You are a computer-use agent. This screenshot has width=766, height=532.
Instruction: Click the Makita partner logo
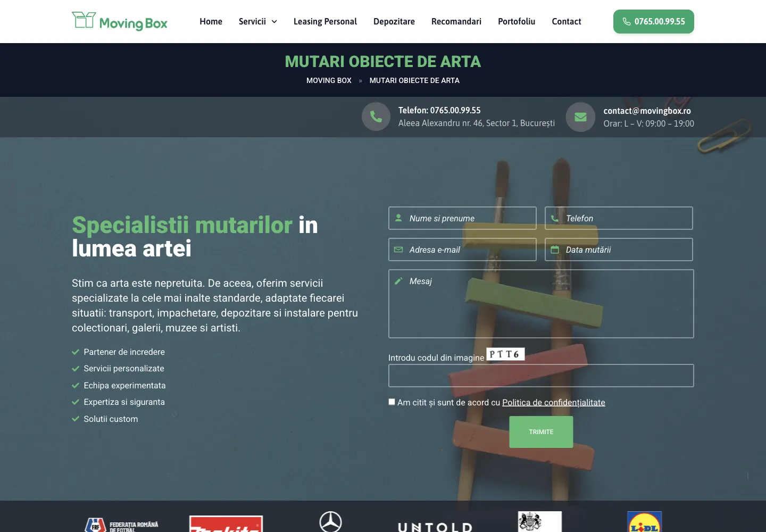[x=226, y=524]
